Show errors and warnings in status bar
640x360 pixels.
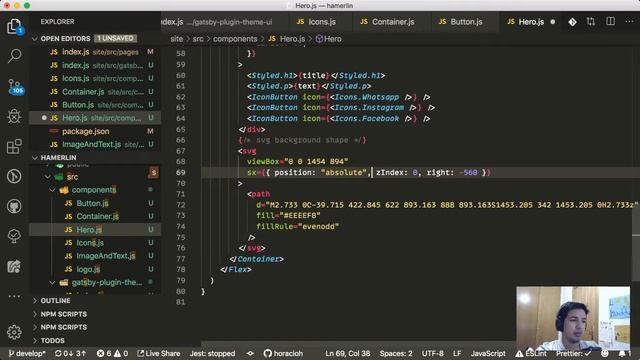click(112, 353)
